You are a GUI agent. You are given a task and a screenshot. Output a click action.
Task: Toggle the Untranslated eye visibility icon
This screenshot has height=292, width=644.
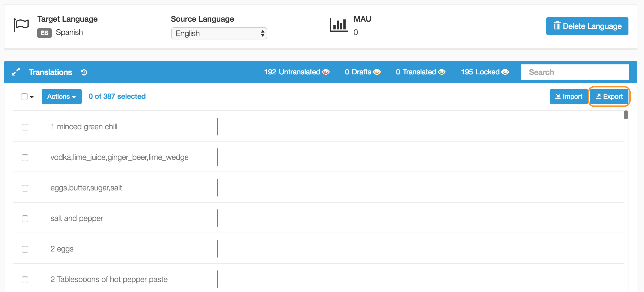point(326,72)
